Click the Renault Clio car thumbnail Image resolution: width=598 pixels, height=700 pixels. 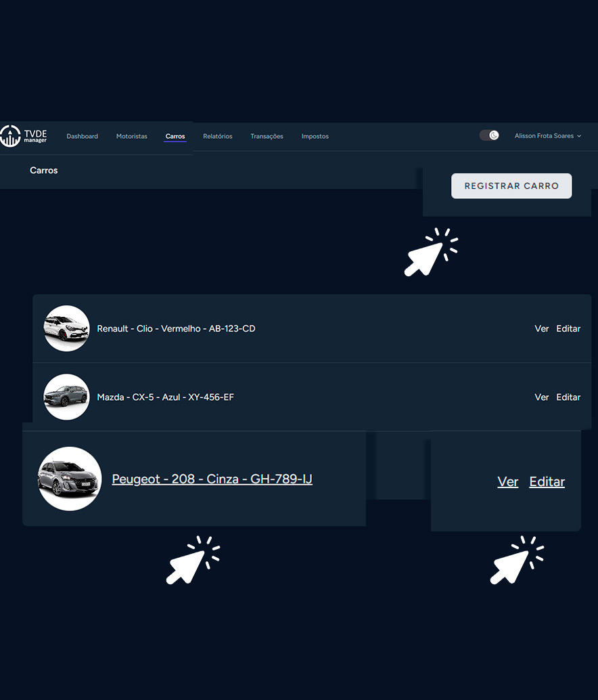tap(66, 328)
